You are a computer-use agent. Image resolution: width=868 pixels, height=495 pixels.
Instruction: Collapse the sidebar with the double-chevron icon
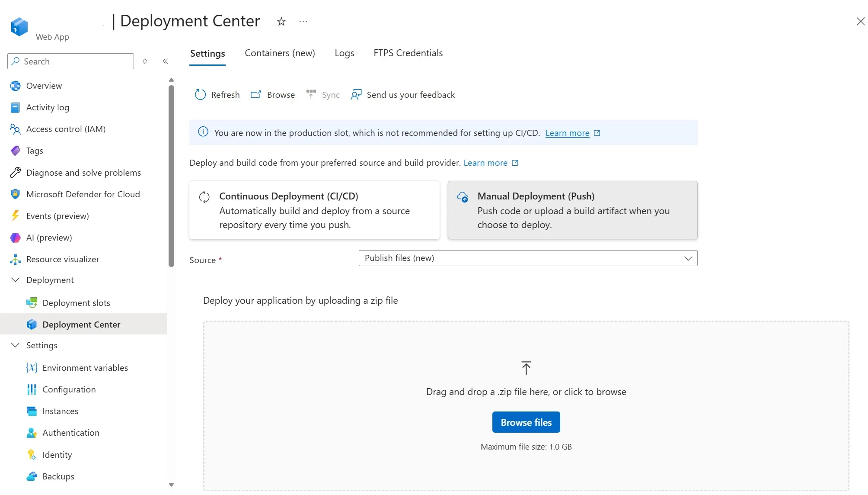(x=165, y=61)
